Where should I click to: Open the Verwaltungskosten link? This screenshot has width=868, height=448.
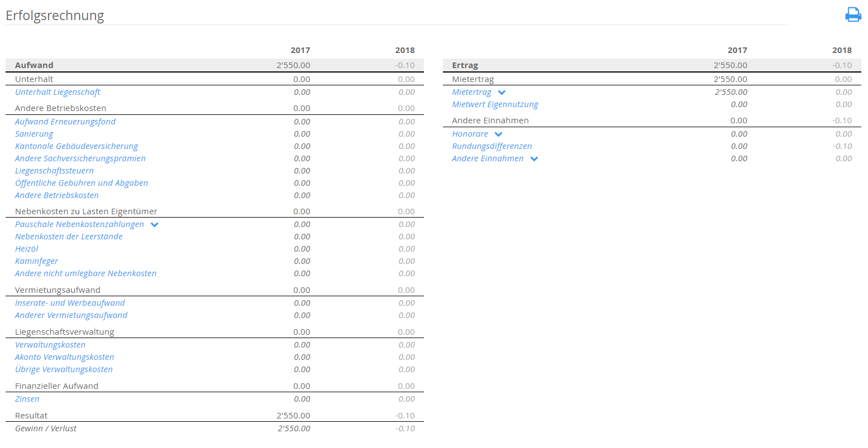click(50, 345)
